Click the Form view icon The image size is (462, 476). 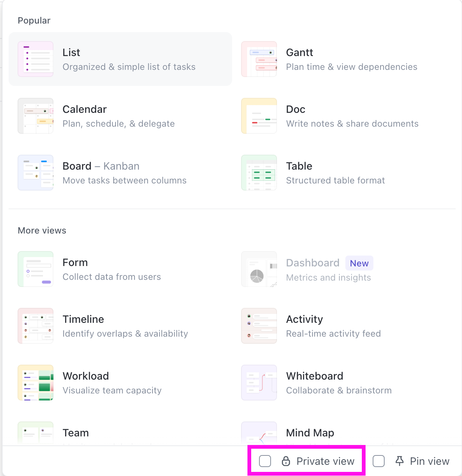tap(36, 269)
